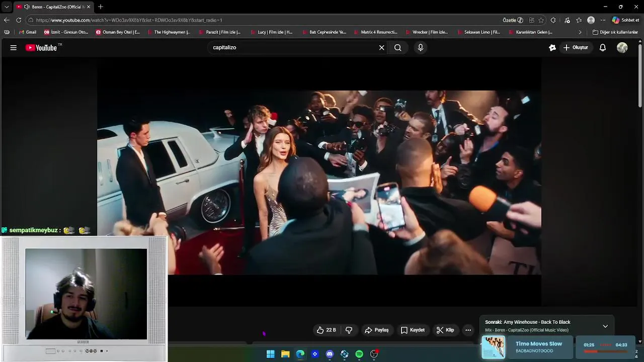The height and width of the screenshot is (362, 644).
Task: Go back with the browser back arrow
Action: [x=7, y=20]
